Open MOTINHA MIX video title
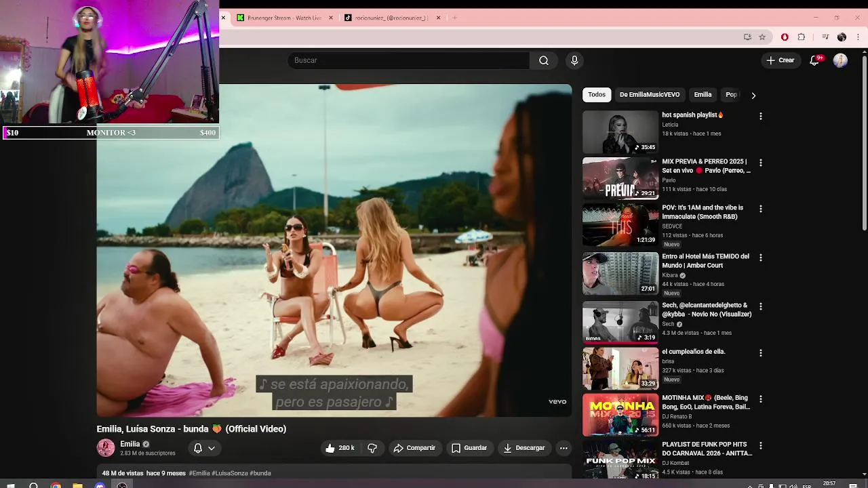Screen dimensions: 868x488 706,403
